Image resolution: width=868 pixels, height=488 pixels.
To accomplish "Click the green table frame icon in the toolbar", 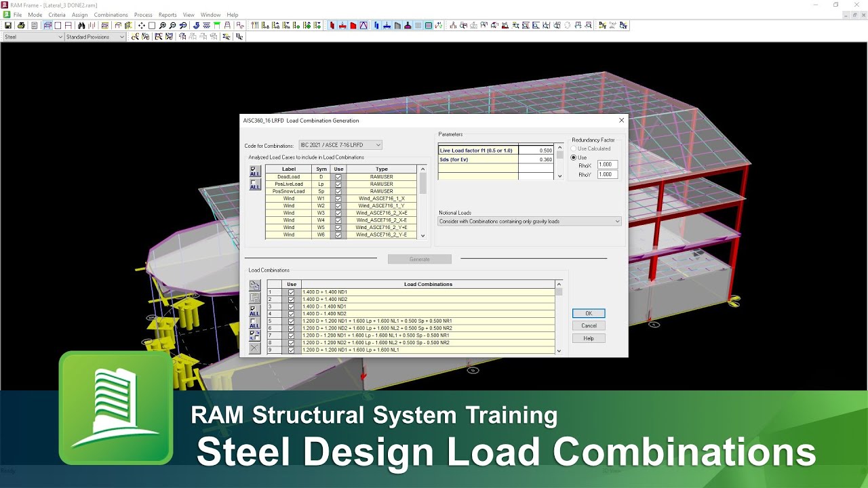I will coord(217,25).
